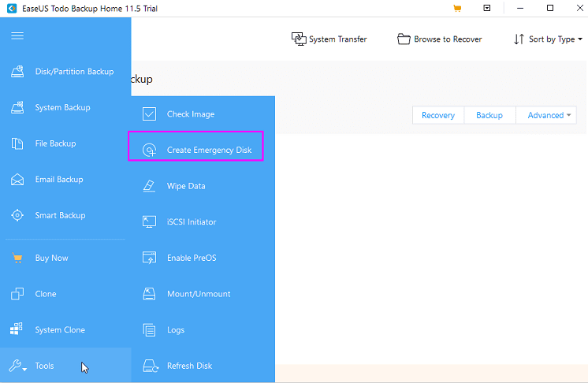This screenshot has height=383, width=588.
Task: Click the EaseUS app logo in title bar
Action: click(x=12, y=8)
